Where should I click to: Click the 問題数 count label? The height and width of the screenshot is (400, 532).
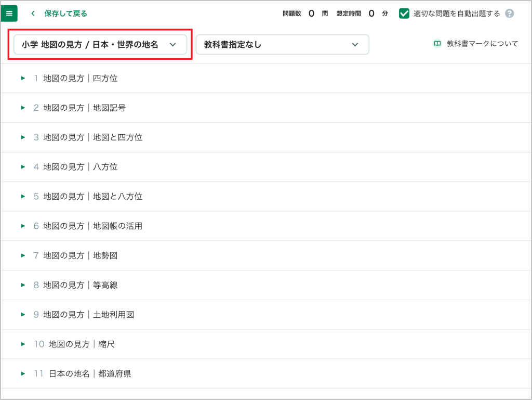(x=292, y=14)
